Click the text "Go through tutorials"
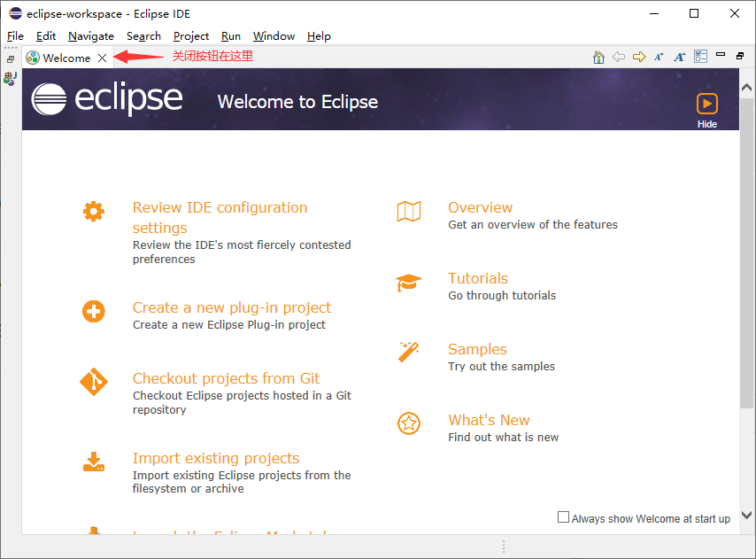This screenshot has height=559, width=756. [x=502, y=296]
